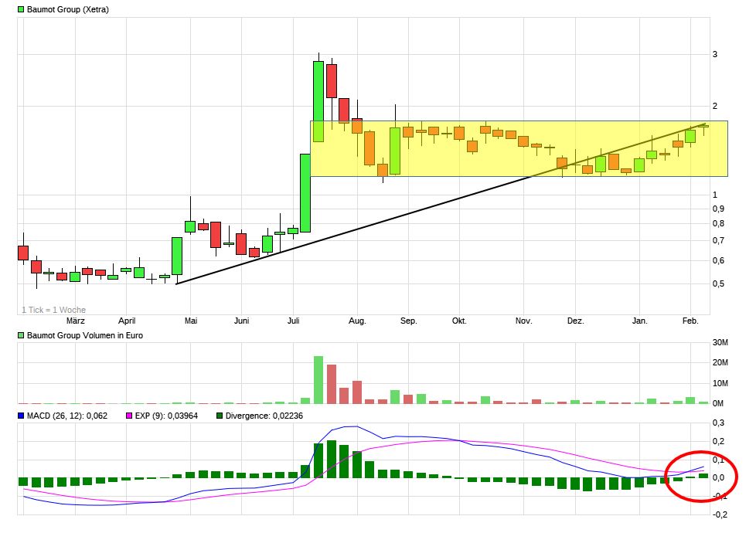Click the price axis value '0,6'
The image size is (756, 533).
coord(718,261)
